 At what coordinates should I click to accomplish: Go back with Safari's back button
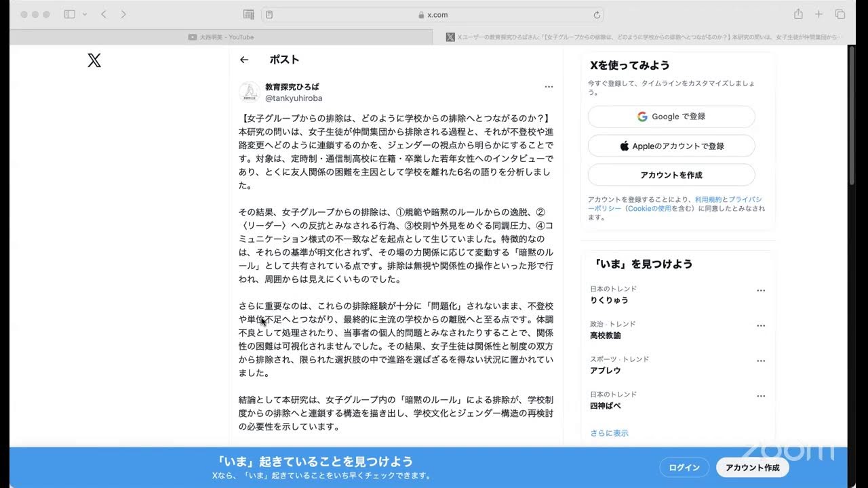click(104, 14)
